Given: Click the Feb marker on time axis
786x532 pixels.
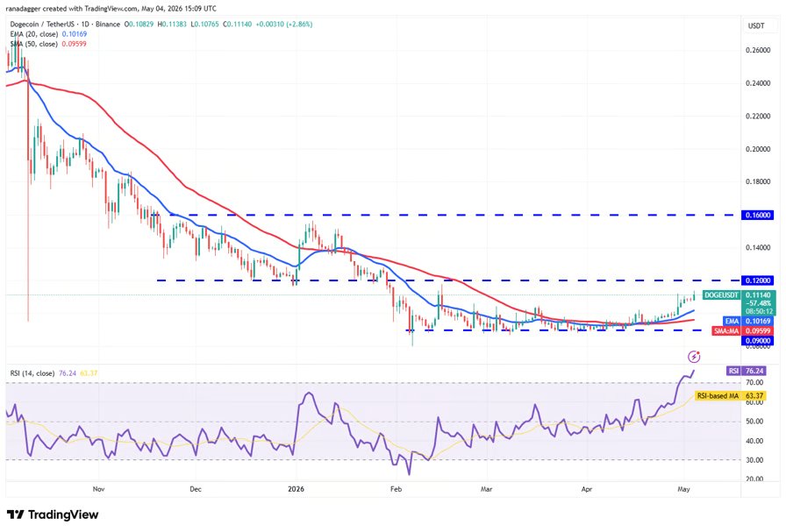Looking at the screenshot, I should point(396,489).
